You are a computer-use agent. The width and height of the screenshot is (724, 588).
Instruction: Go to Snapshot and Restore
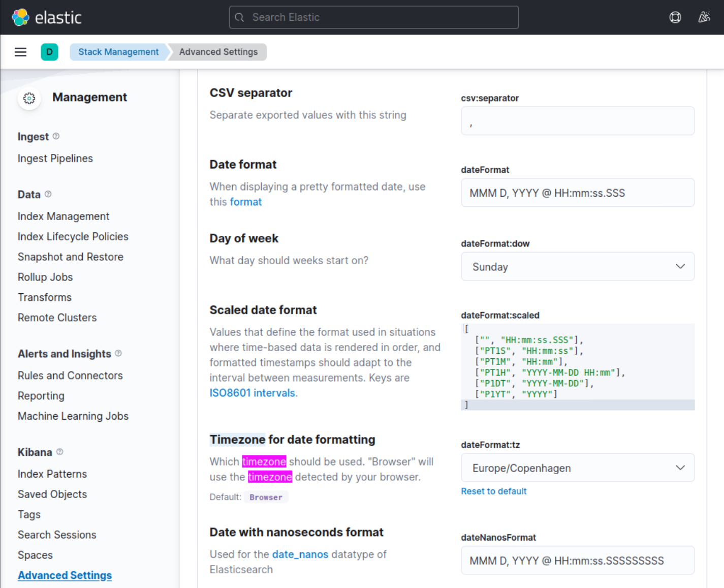71,257
